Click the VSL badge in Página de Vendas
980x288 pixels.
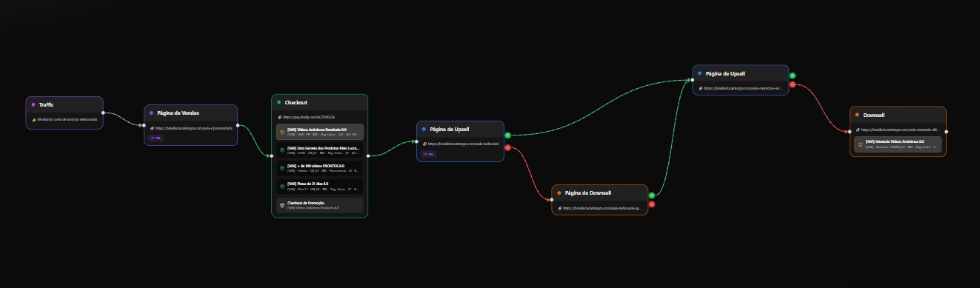pos(156,138)
